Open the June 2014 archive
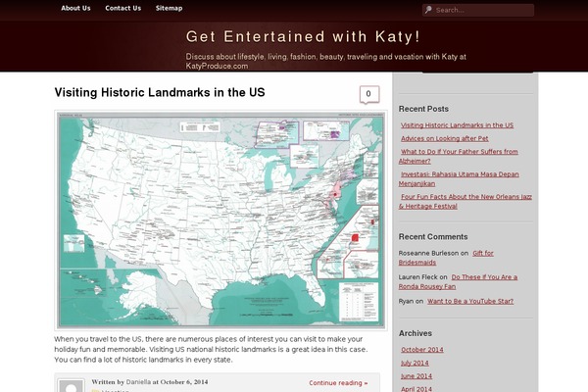Image resolution: width=588 pixels, height=392 pixels. 416,376
